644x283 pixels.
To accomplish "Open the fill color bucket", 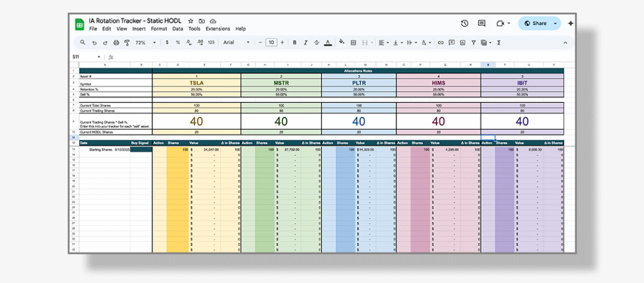I will click(x=341, y=42).
